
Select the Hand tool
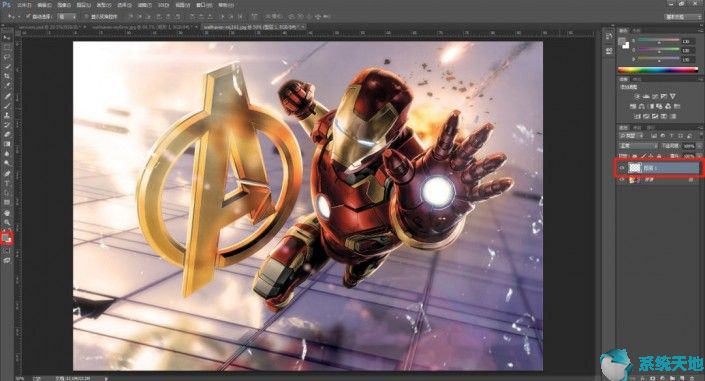pyautogui.click(x=7, y=213)
